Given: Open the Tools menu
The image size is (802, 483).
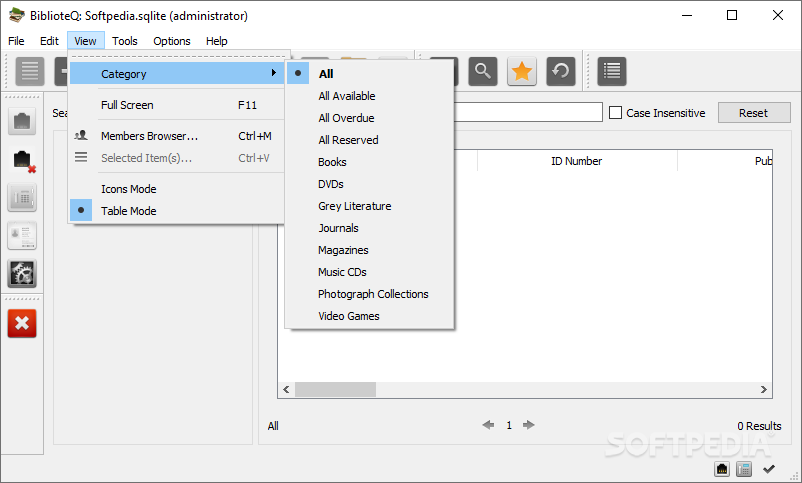Looking at the screenshot, I should coord(125,41).
